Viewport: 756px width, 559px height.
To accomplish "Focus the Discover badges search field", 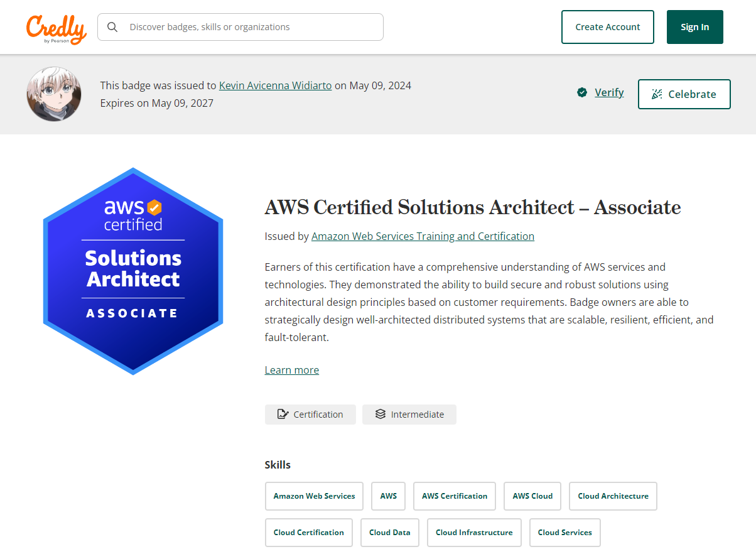I will click(x=240, y=27).
